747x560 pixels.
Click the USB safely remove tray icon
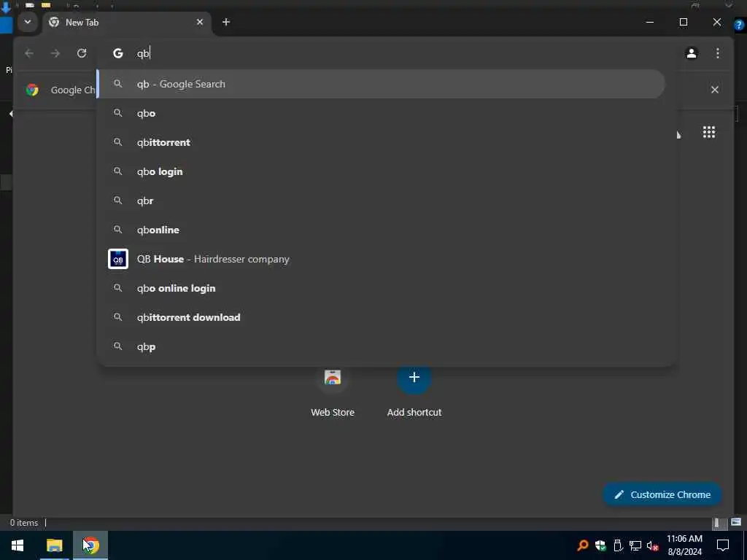(x=618, y=545)
